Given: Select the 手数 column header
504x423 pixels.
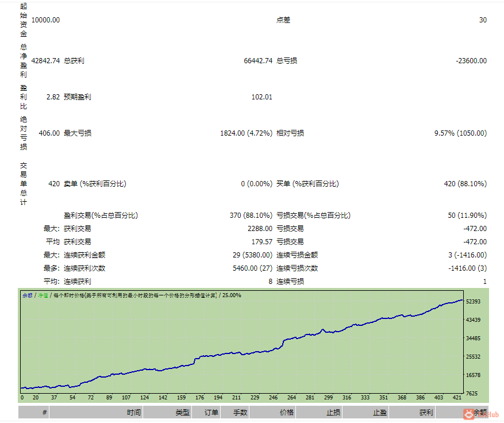Looking at the screenshot, I should (235, 413).
